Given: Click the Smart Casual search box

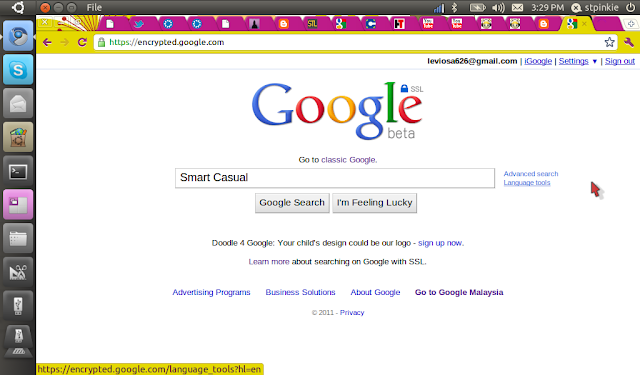Looking at the screenshot, I should click(x=335, y=178).
